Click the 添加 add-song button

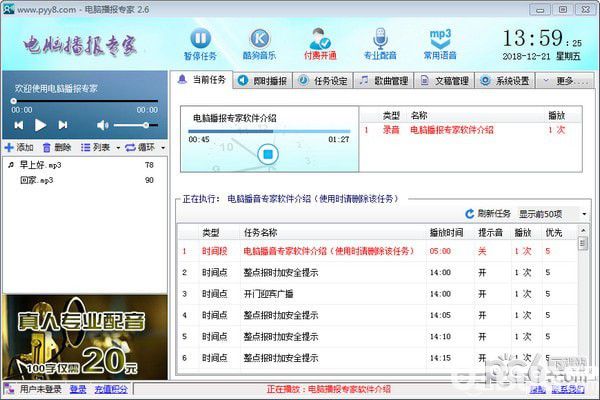pos(19,147)
